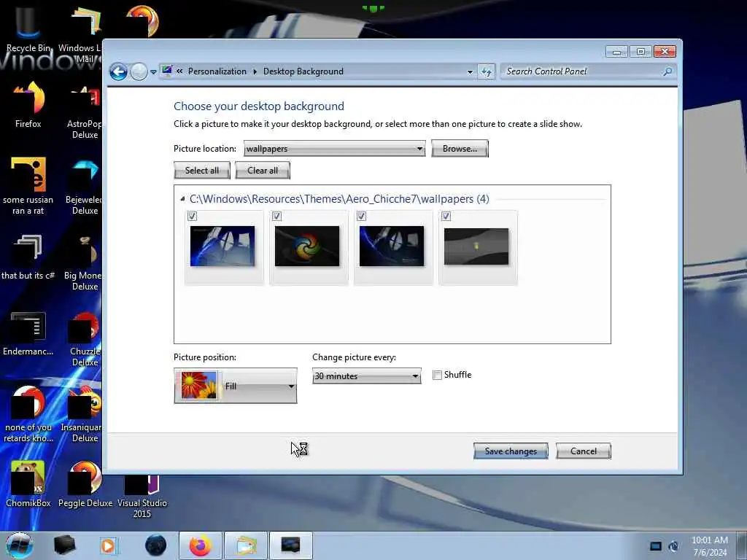Click the 'some russian ran a rat' icon
The height and width of the screenshot is (560, 747).
pyautogui.click(x=28, y=187)
